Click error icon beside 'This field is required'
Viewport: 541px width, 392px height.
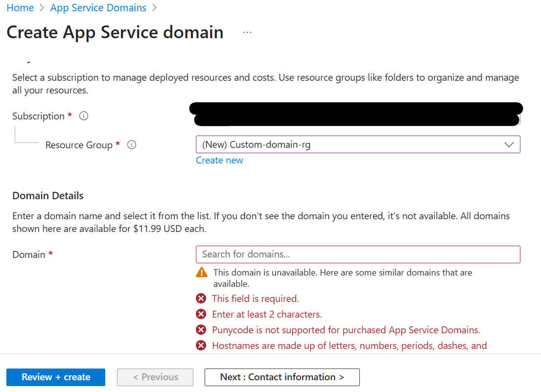pos(201,298)
